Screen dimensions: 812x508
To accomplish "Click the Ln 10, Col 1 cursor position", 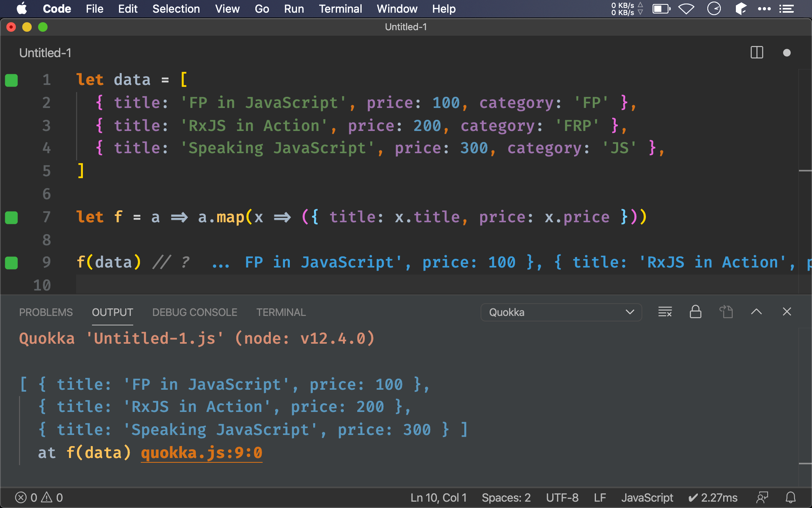I will [439, 498].
